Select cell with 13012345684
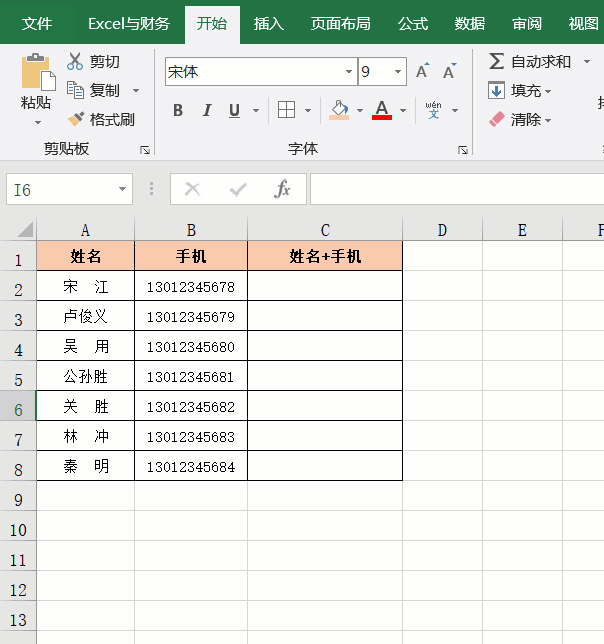Screen dimensions: 604x644 [x=191, y=466]
